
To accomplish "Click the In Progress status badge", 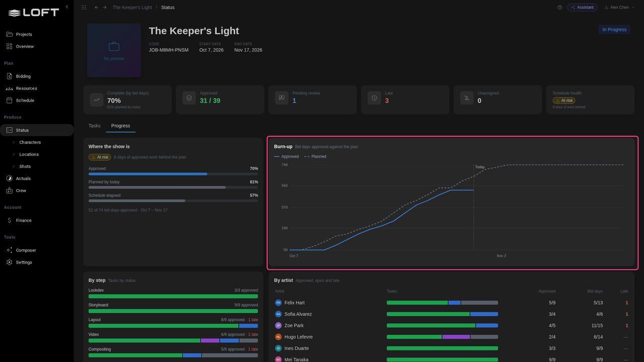I will [x=614, y=30].
